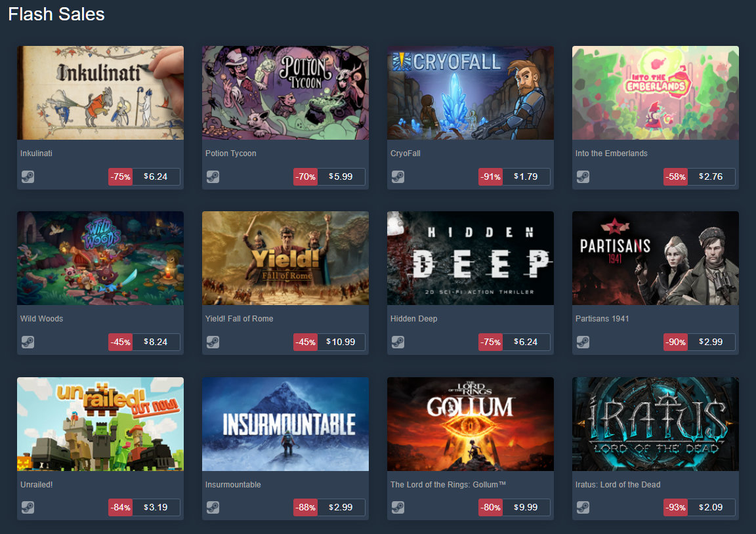Click the Steam icon under Potion Tycoon
Screen dimensions: 756x534
(213, 177)
